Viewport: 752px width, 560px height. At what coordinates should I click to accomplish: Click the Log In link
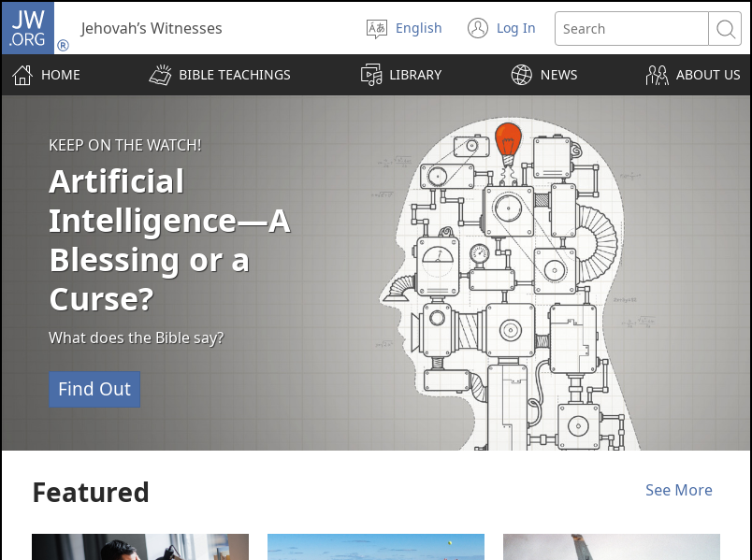pyautogui.click(x=515, y=28)
